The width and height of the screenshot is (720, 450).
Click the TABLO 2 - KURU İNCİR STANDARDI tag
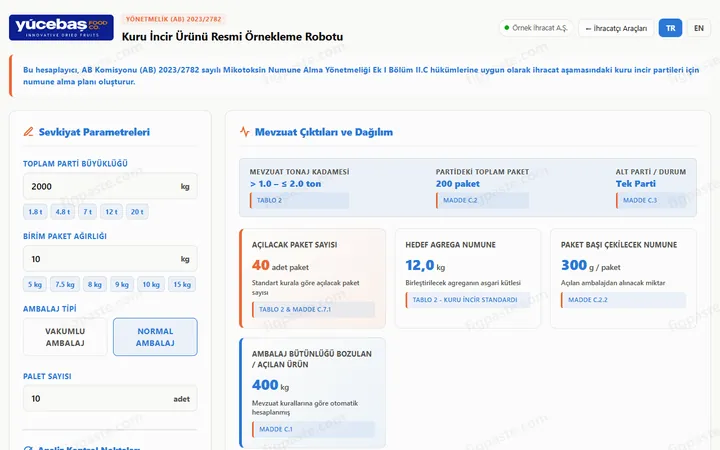tap(467, 300)
